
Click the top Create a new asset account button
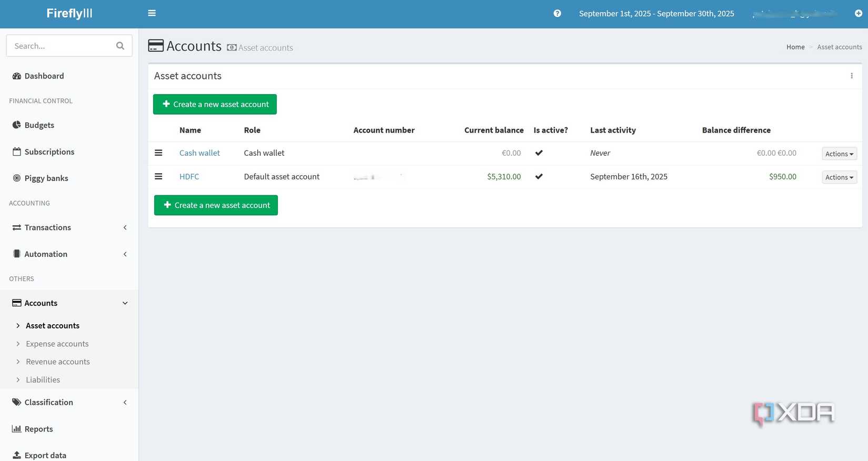pyautogui.click(x=215, y=104)
